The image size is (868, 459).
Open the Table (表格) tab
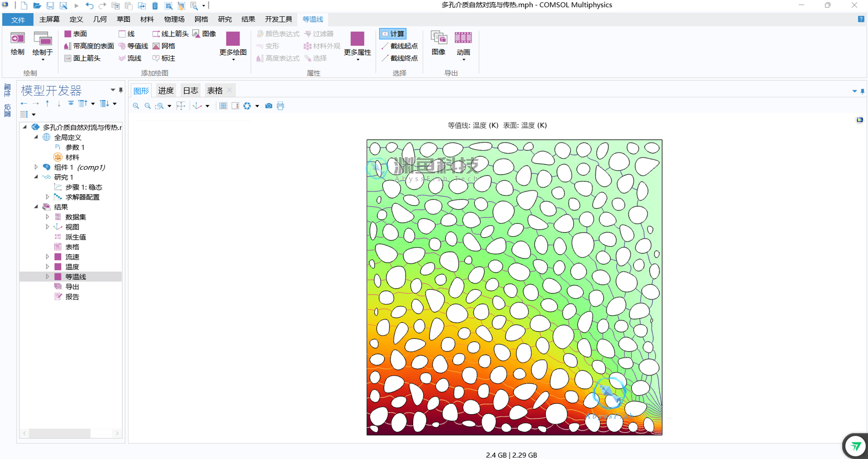click(214, 90)
